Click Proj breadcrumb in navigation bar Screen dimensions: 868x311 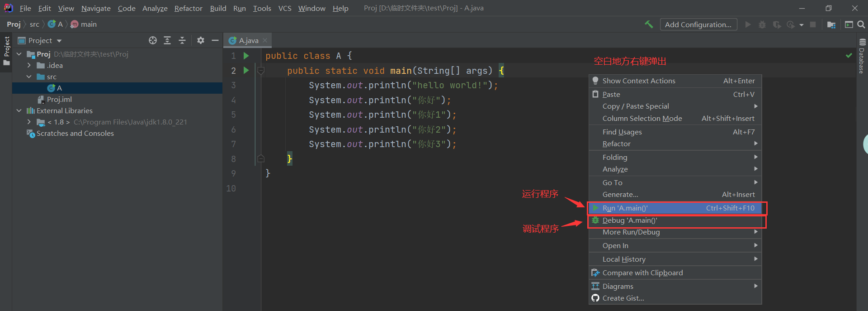(x=14, y=24)
